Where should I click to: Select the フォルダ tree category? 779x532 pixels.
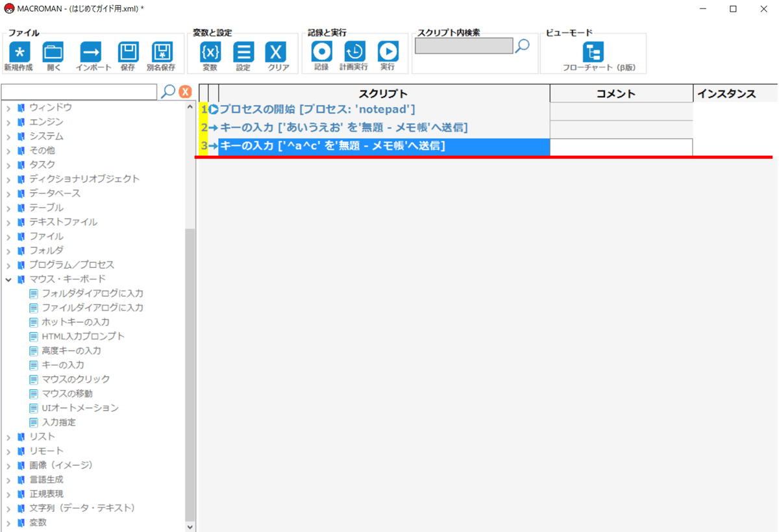coord(46,250)
